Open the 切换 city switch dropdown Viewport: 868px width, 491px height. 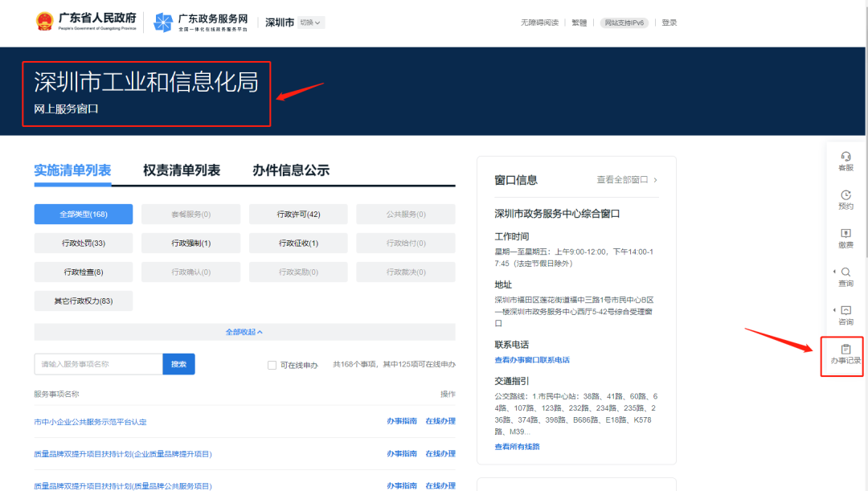tap(310, 23)
